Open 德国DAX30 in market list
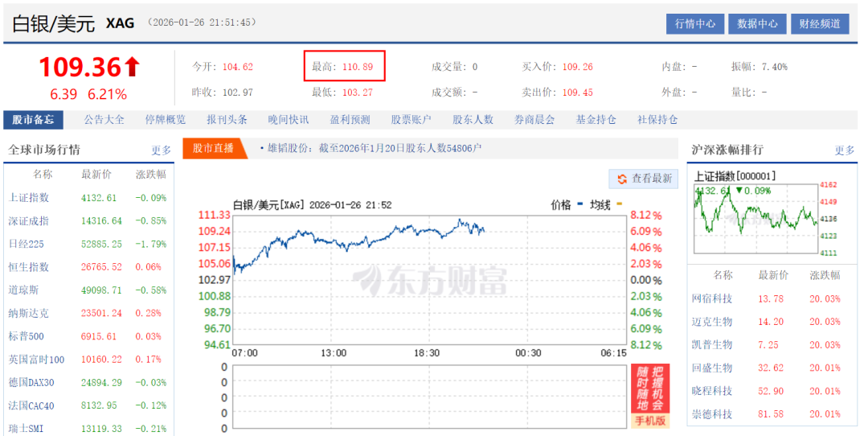Screen dimensions: 868x436 click(x=31, y=383)
